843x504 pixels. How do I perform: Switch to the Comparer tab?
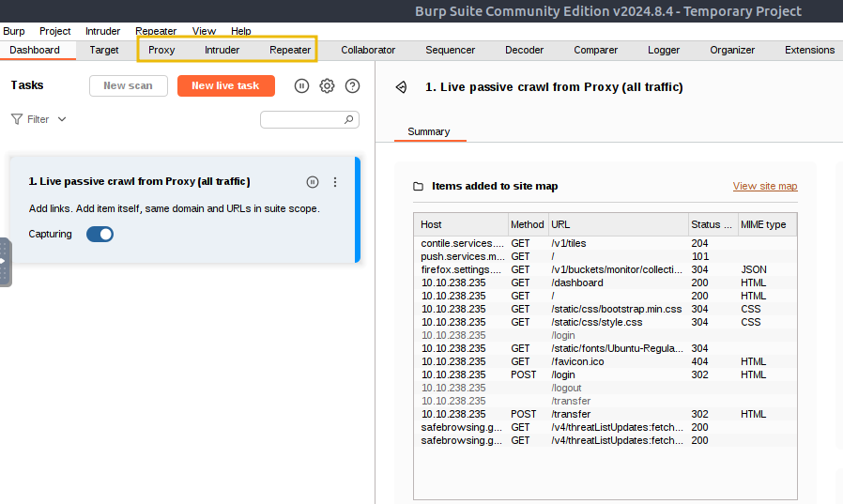click(x=596, y=50)
